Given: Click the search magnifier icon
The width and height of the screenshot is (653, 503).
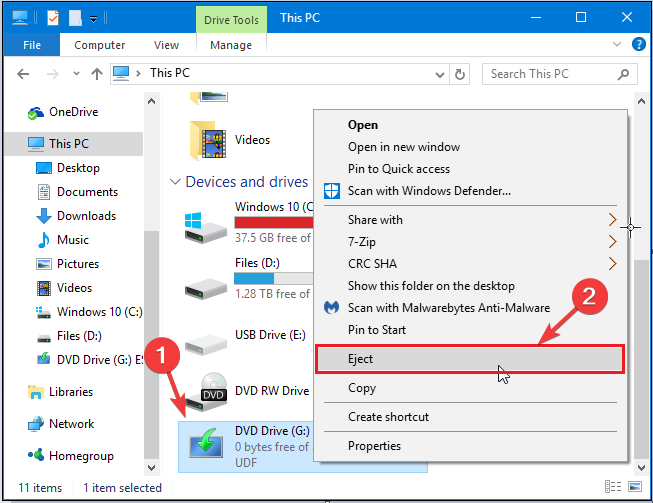Looking at the screenshot, I should tap(623, 75).
